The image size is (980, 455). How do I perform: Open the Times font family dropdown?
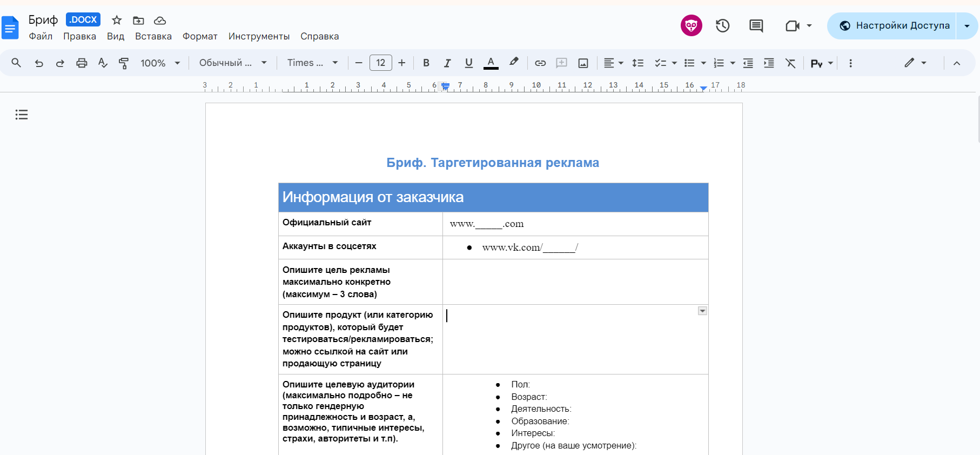click(313, 63)
